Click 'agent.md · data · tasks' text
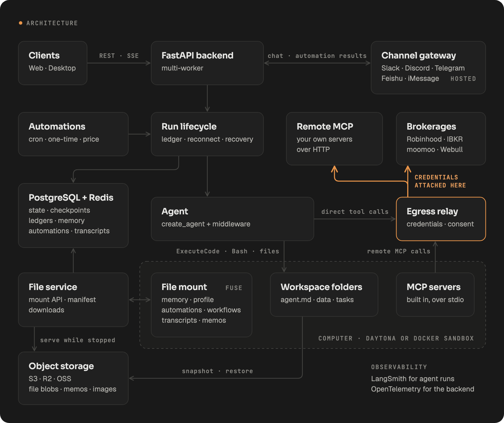The height and width of the screenshot is (423, 504). click(x=317, y=300)
